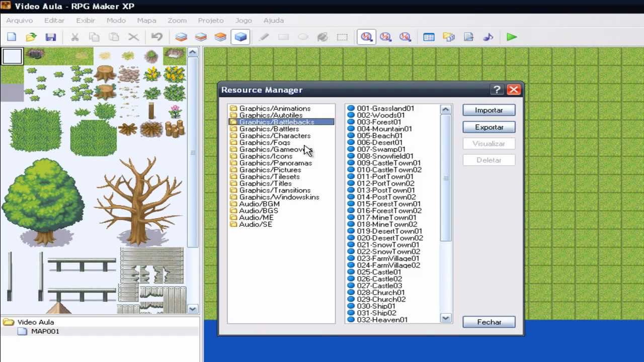Open Resource Manager toolbar icon
This screenshot has height=362, width=644.
(x=449, y=37)
